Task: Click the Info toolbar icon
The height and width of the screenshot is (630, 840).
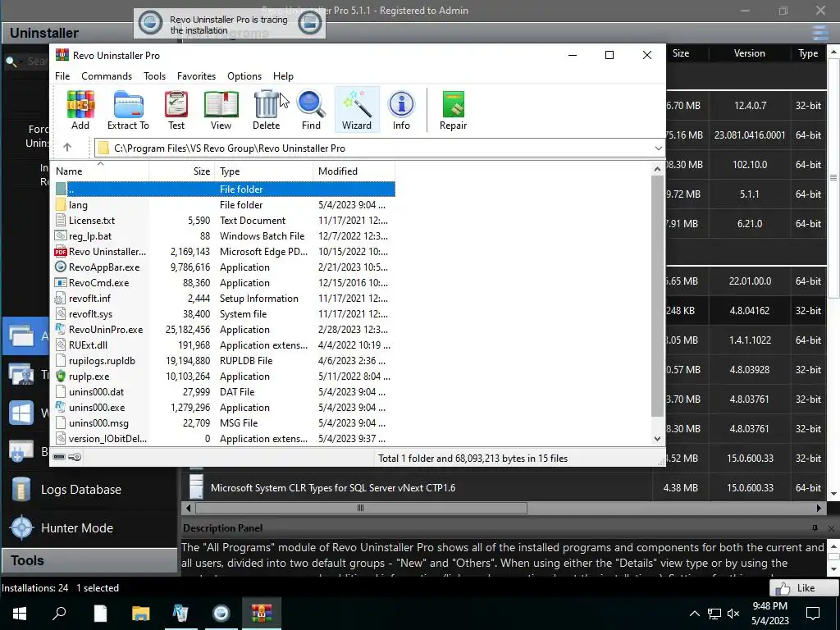Action: (x=401, y=110)
